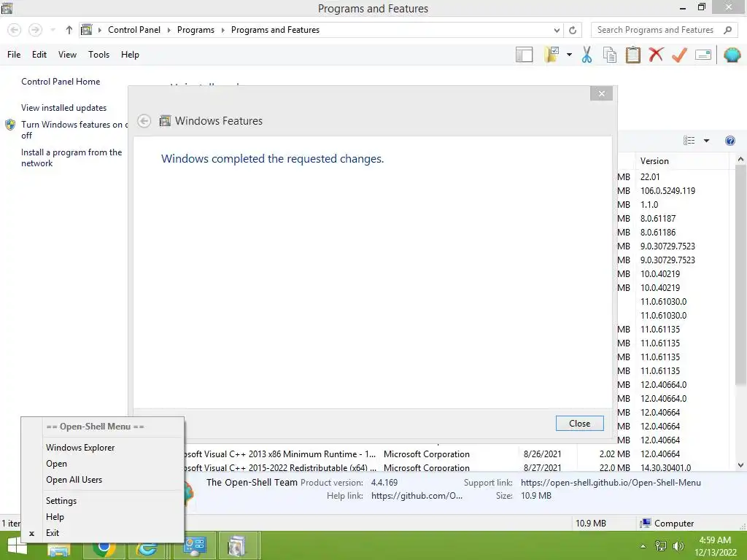Screen dimensions: 747x560
Task: Click the network tray icon
Action: pyautogui.click(x=661, y=546)
